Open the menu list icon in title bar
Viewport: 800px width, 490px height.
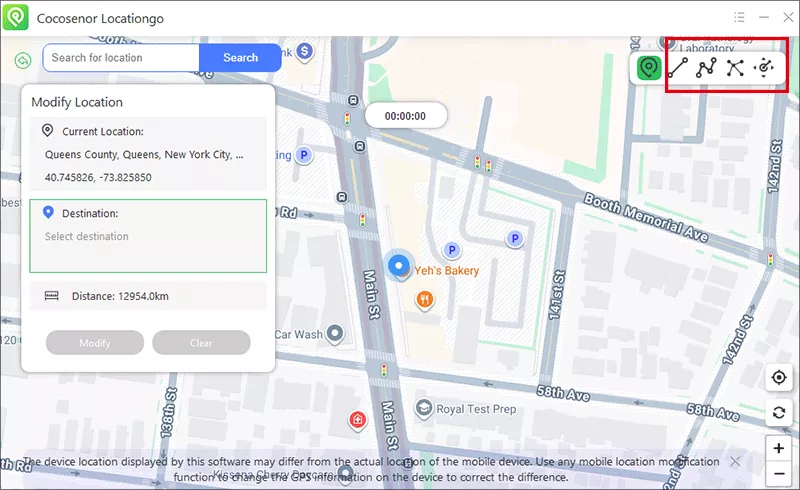739,17
